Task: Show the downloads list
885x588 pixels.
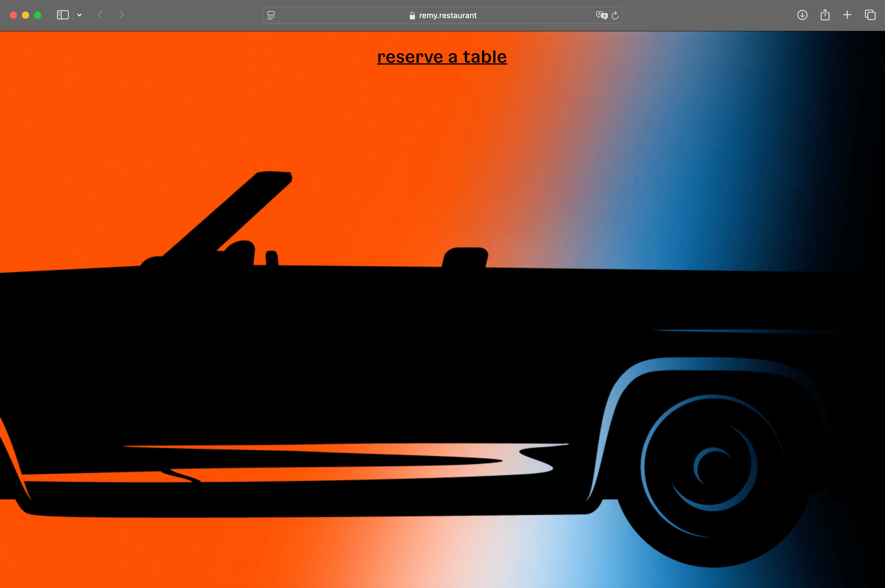Action: (x=802, y=15)
